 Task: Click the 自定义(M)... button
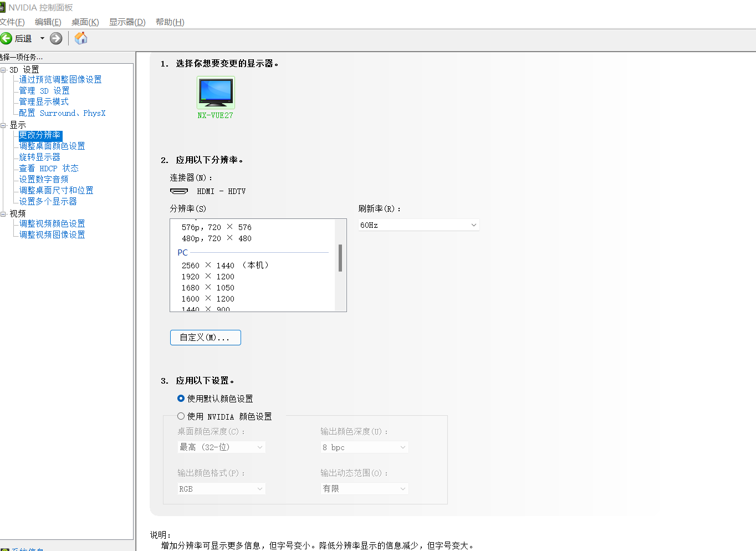[x=206, y=338]
